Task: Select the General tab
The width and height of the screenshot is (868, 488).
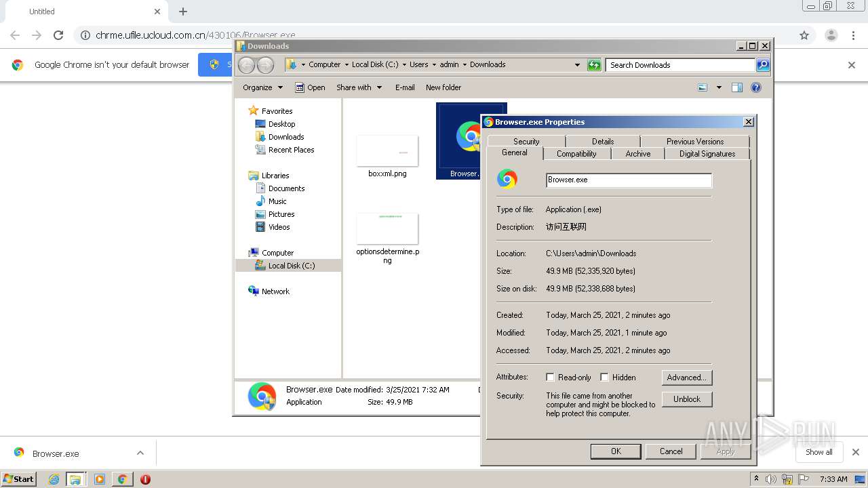Action: click(515, 153)
